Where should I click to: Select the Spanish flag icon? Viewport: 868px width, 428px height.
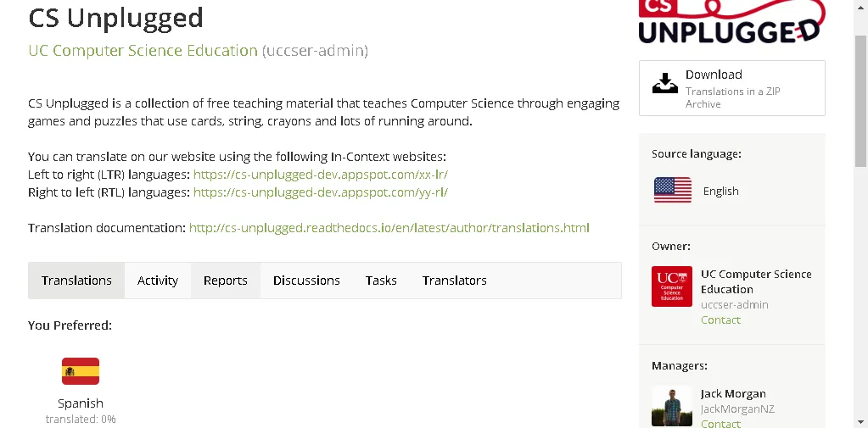point(81,371)
